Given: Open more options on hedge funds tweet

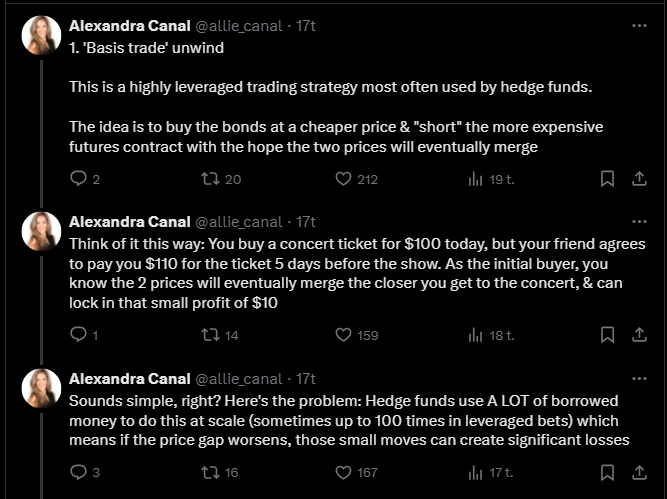Looking at the screenshot, I should [x=639, y=379].
